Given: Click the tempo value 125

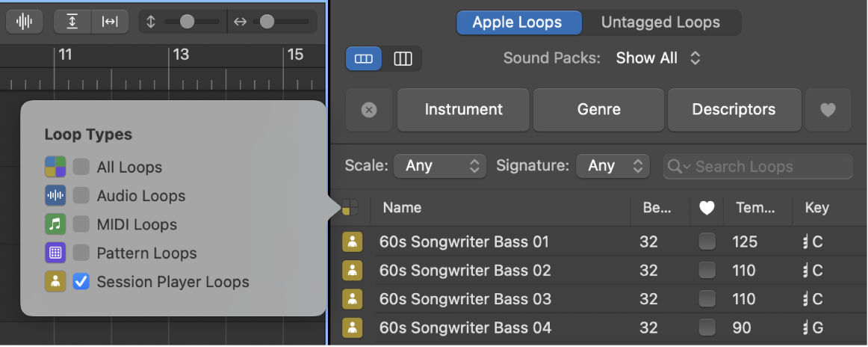Looking at the screenshot, I should pos(744,242).
